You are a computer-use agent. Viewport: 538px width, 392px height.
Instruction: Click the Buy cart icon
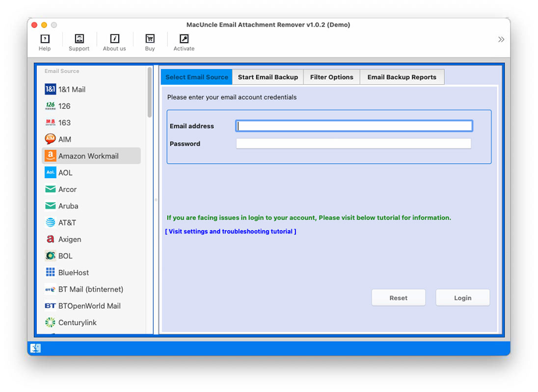point(150,39)
